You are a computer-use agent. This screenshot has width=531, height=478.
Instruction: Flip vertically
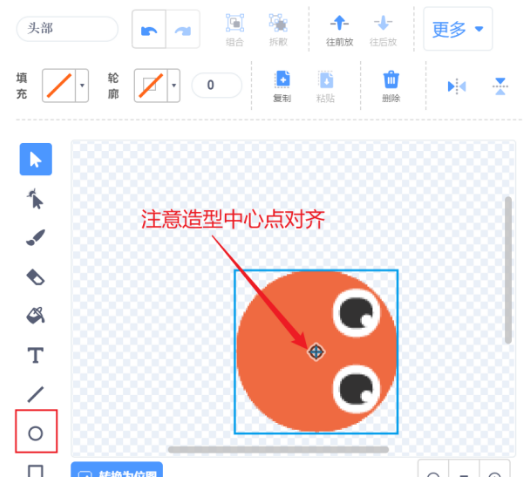click(x=500, y=86)
